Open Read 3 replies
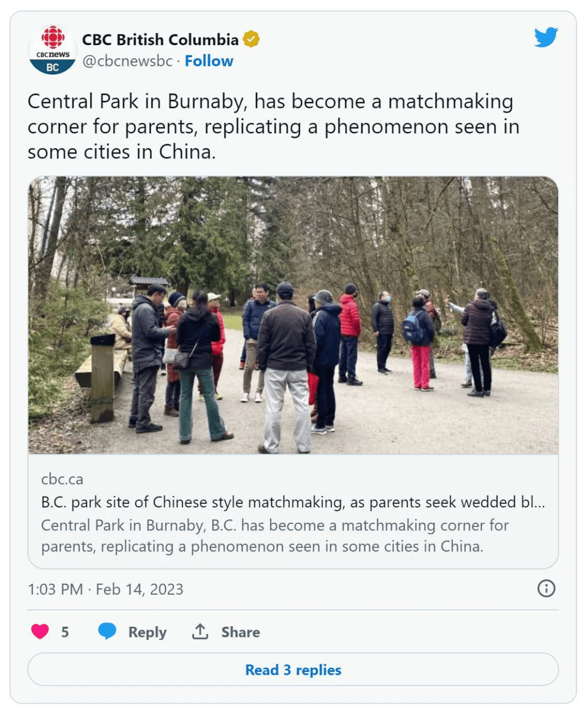Viewport: 588px width, 716px height. pyautogui.click(x=293, y=670)
